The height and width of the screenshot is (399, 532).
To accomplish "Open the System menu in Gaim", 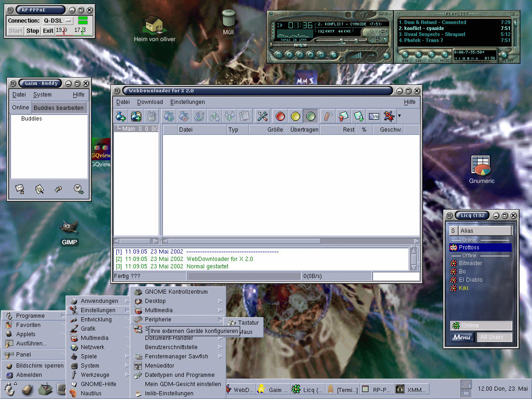I will coord(42,95).
